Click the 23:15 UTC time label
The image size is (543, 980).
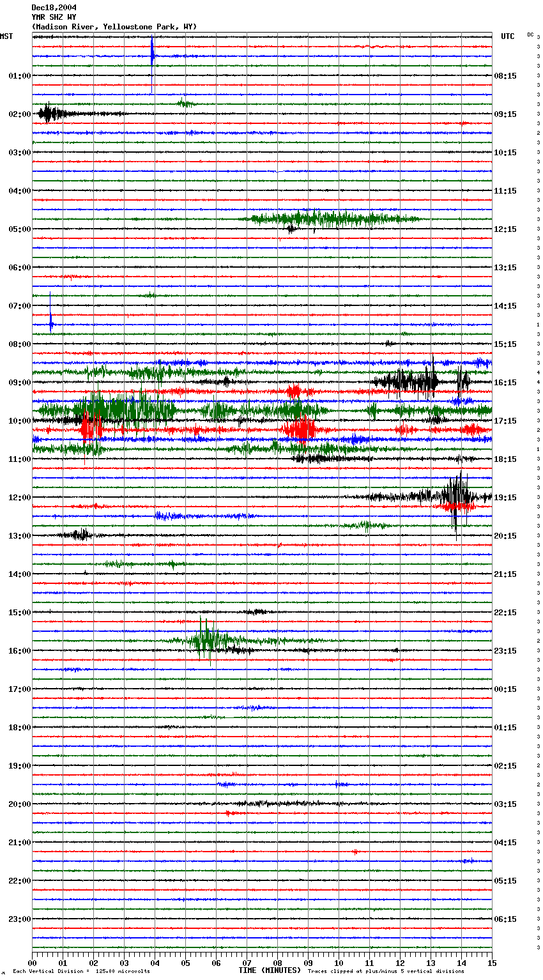pos(505,651)
